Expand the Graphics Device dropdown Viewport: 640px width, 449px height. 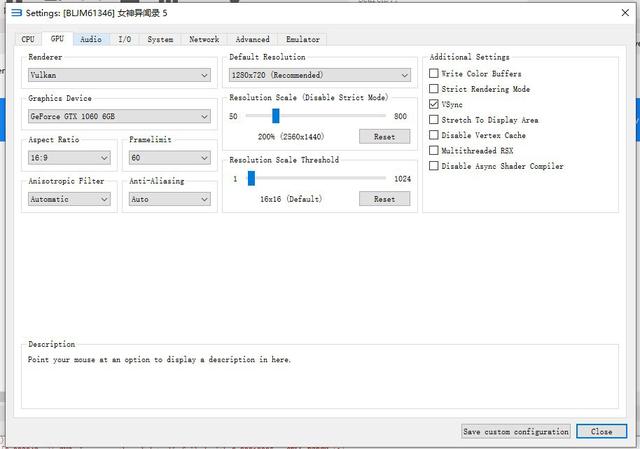pyautogui.click(x=118, y=116)
